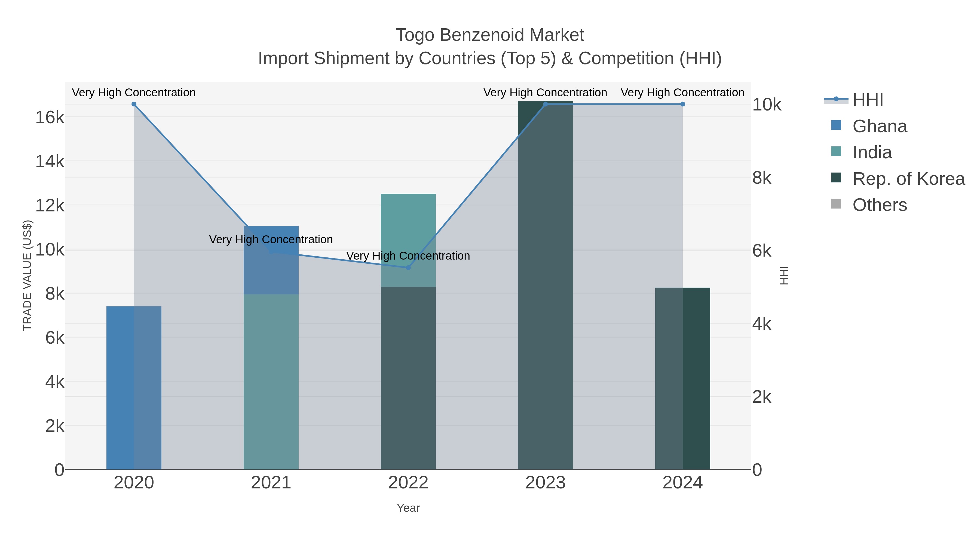Toggle the Others legend entry
The image size is (980, 551).
[x=869, y=205]
